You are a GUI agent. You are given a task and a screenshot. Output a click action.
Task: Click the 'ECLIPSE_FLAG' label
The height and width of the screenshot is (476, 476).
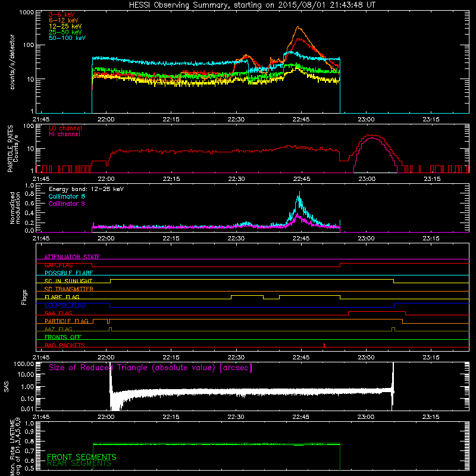pos(65,305)
